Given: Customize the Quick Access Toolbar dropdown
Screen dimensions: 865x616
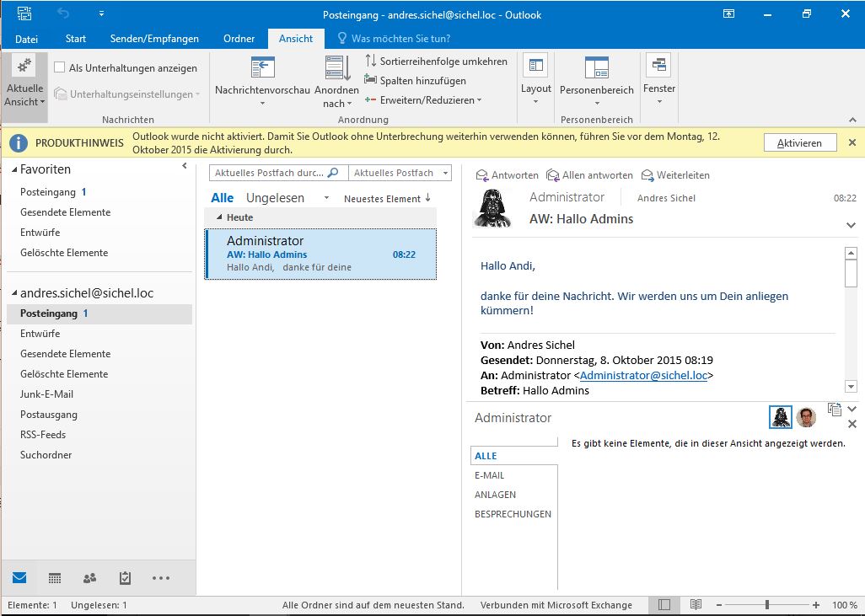Looking at the screenshot, I should coord(101,13).
